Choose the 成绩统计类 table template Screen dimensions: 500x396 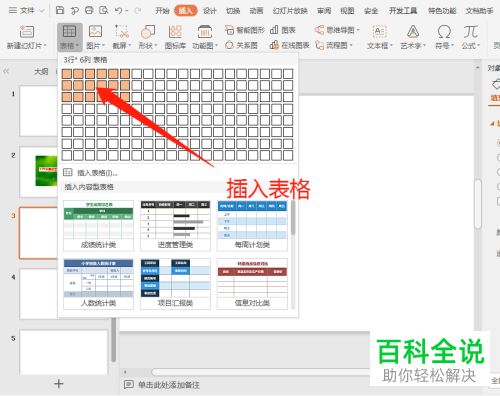pyautogui.click(x=98, y=226)
